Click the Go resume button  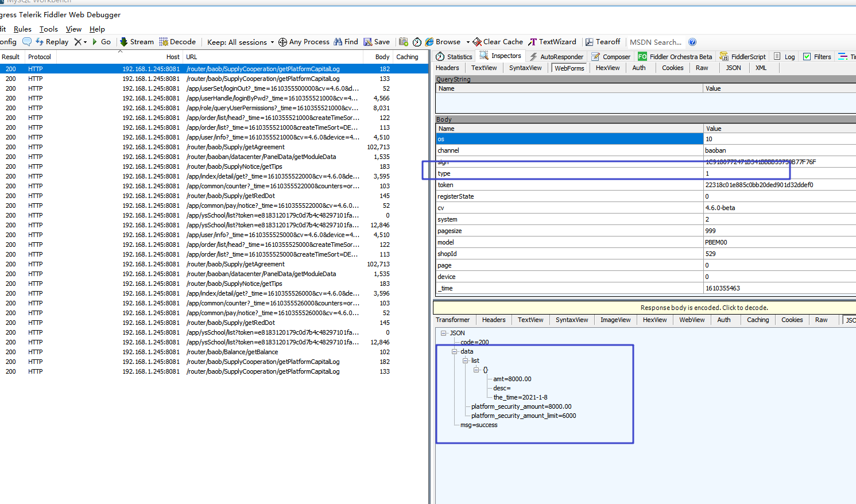click(x=101, y=42)
